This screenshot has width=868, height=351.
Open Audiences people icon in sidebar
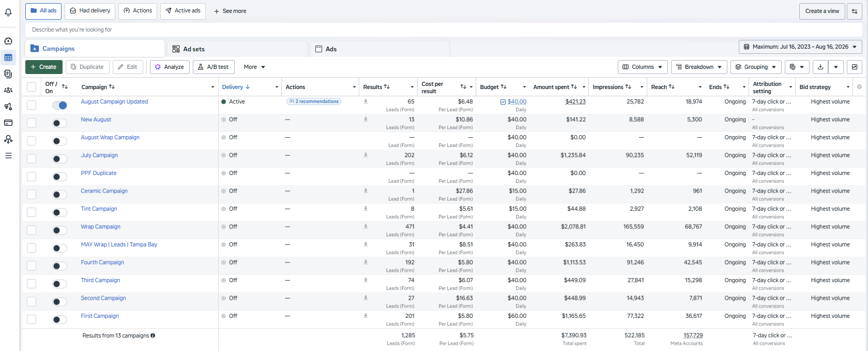[x=8, y=90]
